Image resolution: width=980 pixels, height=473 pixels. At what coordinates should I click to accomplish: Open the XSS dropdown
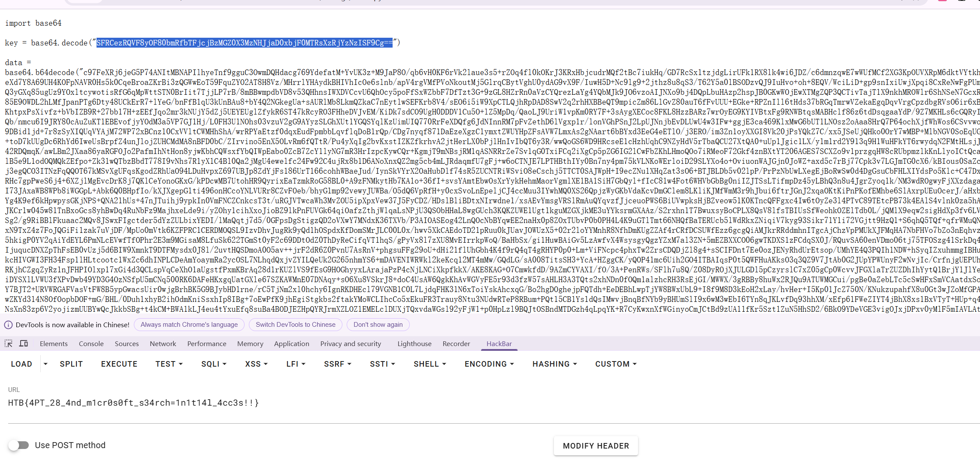[x=256, y=364]
